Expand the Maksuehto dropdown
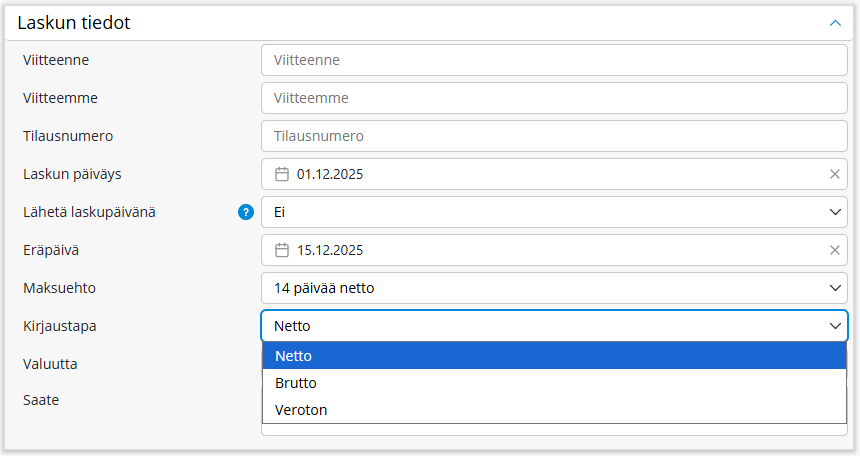The height and width of the screenshot is (456, 860). pyautogui.click(x=554, y=288)
